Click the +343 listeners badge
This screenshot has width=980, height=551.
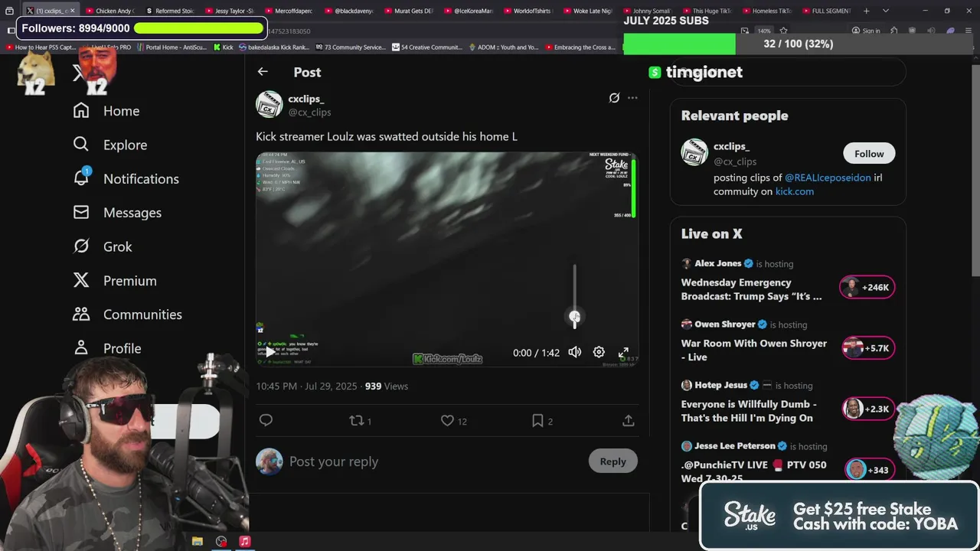tap(869, 469)
